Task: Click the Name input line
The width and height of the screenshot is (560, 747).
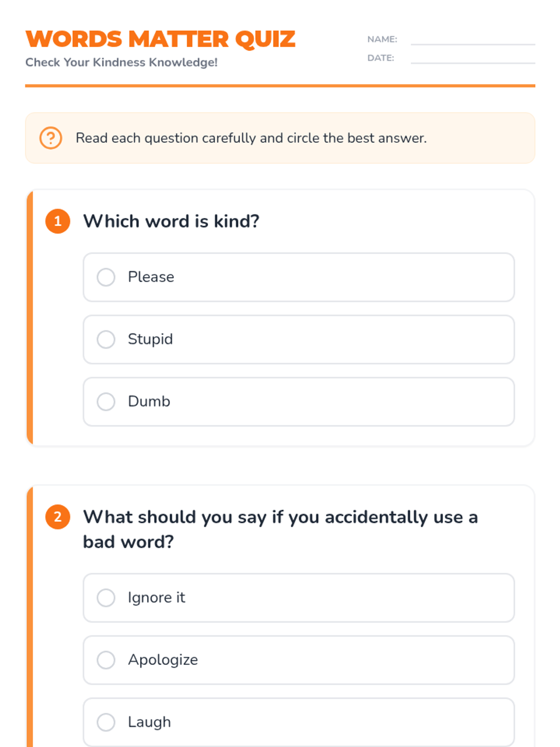Action: pos(472,40)
